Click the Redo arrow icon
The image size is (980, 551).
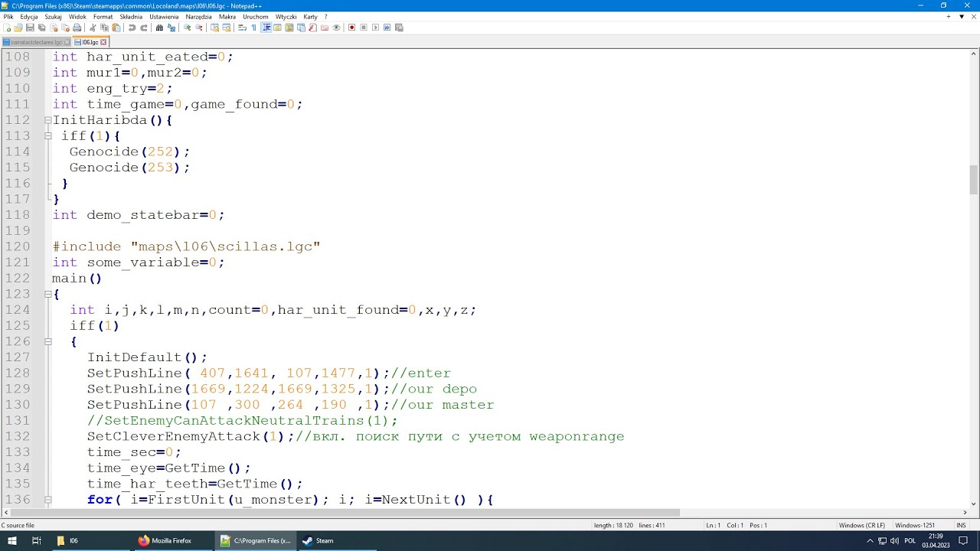coord(143,28)
